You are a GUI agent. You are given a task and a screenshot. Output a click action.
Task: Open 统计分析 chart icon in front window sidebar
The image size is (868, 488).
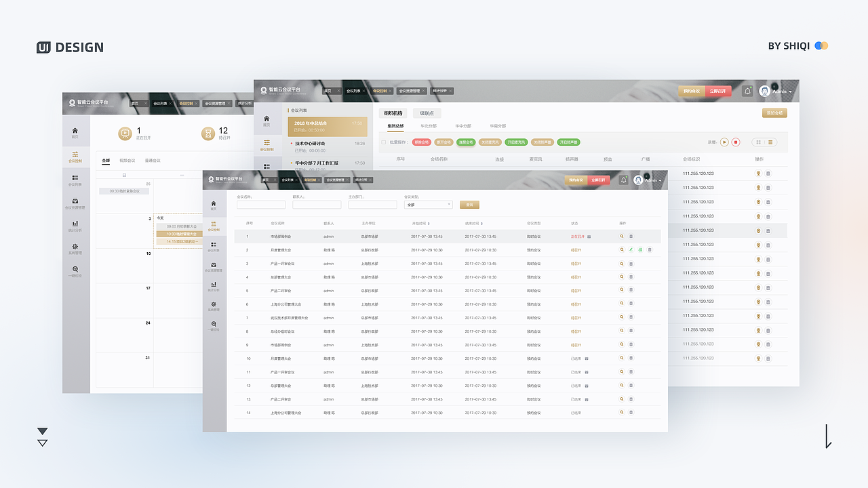coord(214,284)
